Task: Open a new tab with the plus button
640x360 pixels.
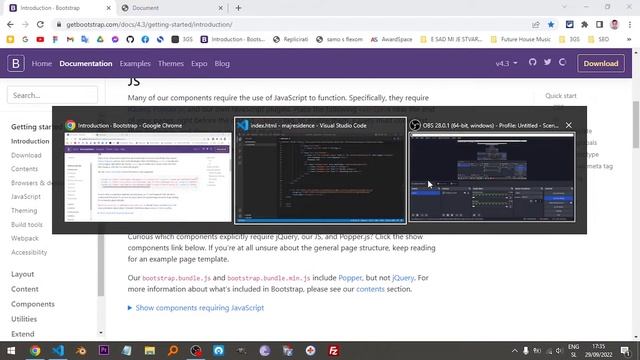Action: (x=238, y=8)
